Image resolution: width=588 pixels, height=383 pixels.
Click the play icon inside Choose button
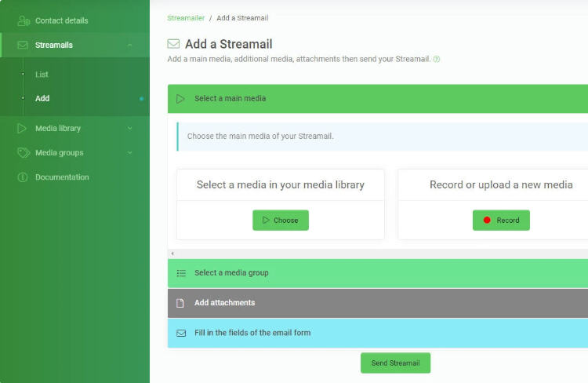[266, 220]
